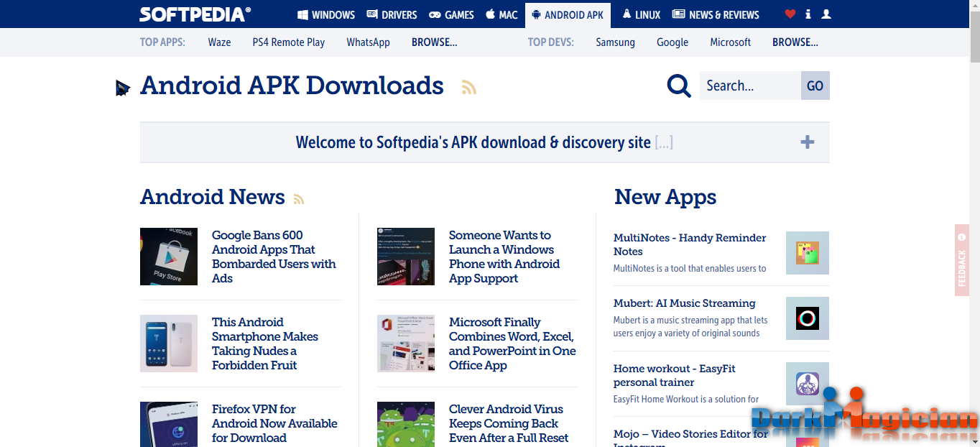Open Clever Android Virus article
The height and width of the screenshot is (447, 980).
(509, 423)
